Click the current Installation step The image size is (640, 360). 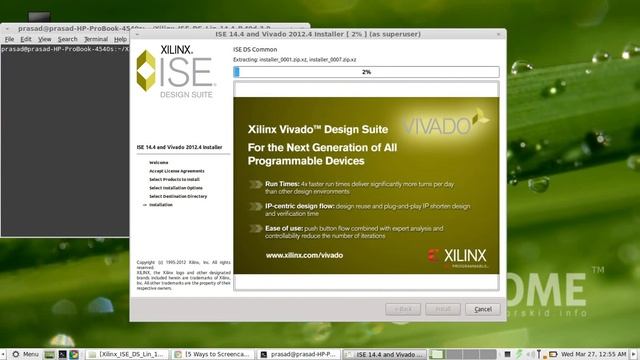(x=161, y=205)
